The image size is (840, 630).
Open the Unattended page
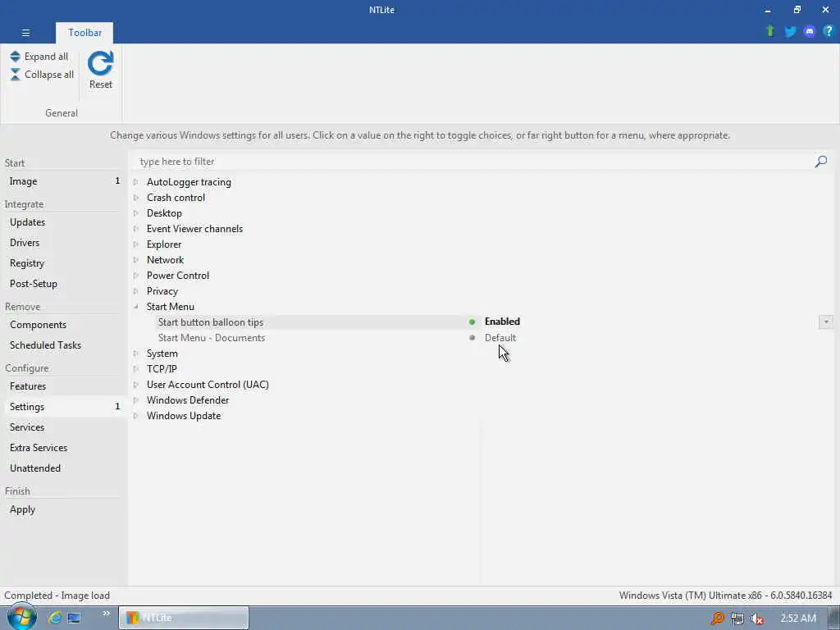click(x=64, y=468)
